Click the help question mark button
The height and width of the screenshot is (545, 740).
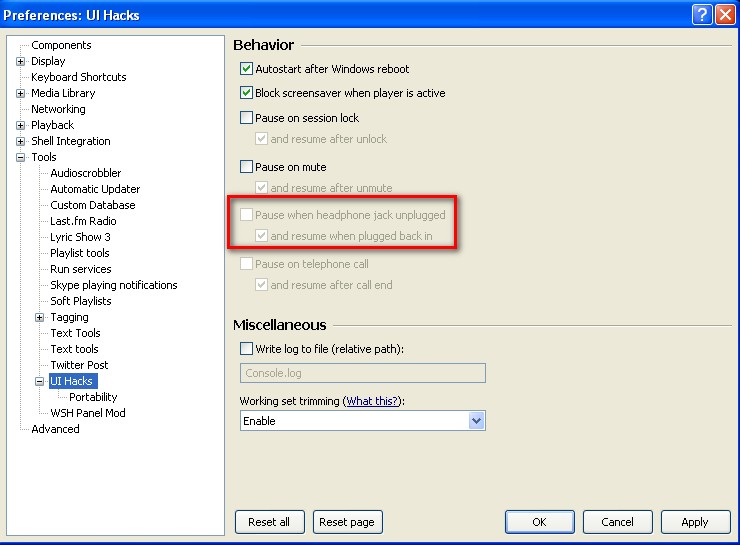point(702,15)
